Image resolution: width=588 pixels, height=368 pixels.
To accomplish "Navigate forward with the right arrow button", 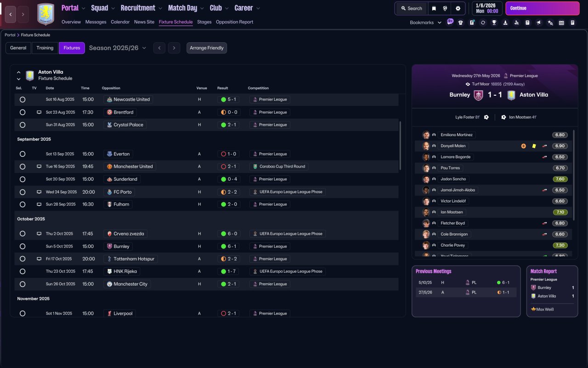I will [23, 14].
